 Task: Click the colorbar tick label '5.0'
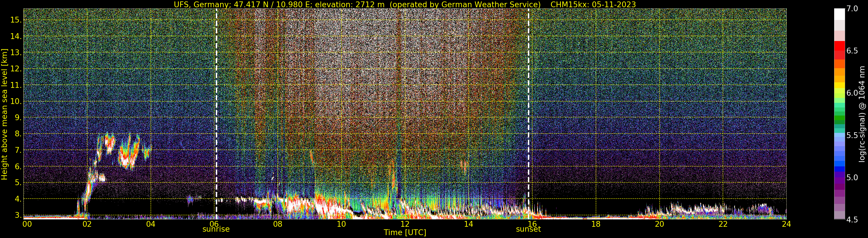coord(852,177)
